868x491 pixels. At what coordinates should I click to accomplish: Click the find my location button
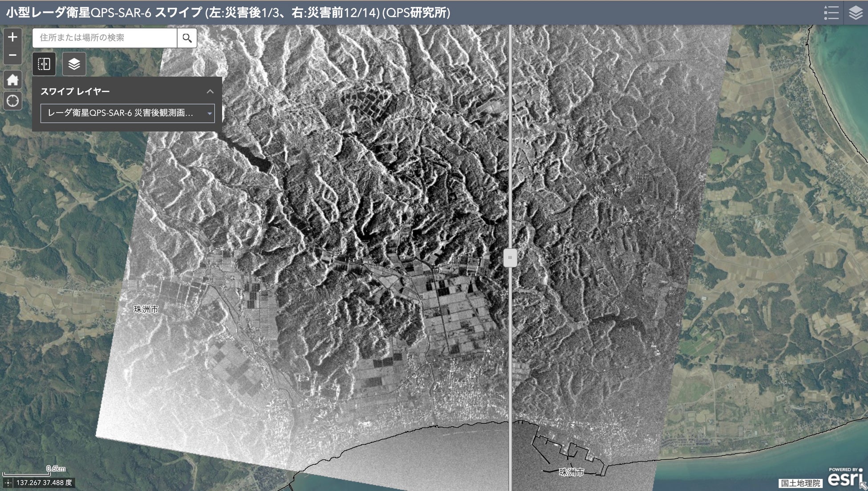click(x=12, y=101)
